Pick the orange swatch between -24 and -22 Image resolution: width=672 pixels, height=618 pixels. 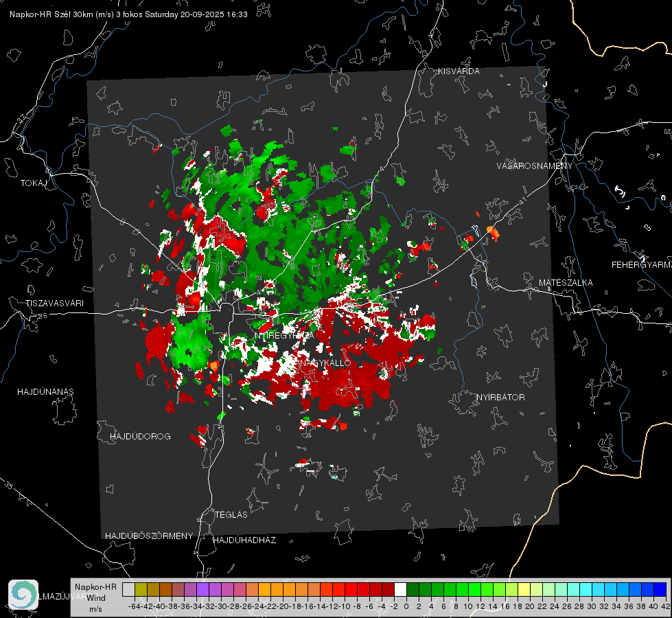(x=264, y=589)
